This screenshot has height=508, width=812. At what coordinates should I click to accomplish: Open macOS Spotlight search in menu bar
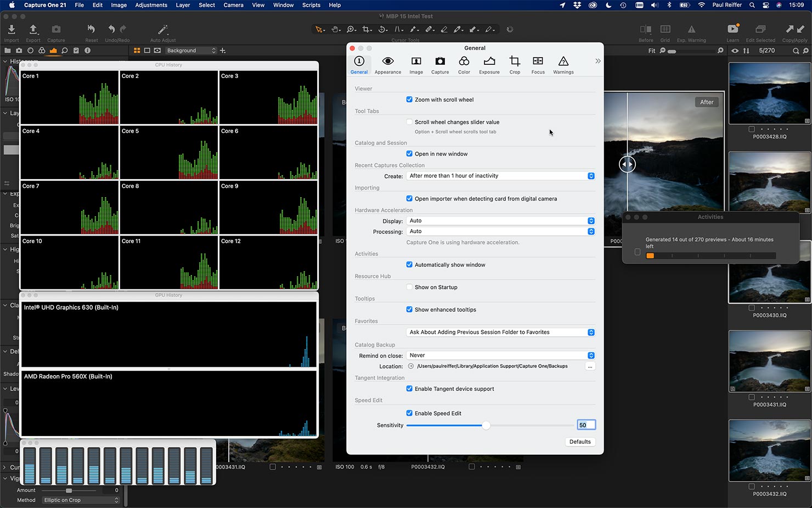pyautogui.click(x=752, y=5)
